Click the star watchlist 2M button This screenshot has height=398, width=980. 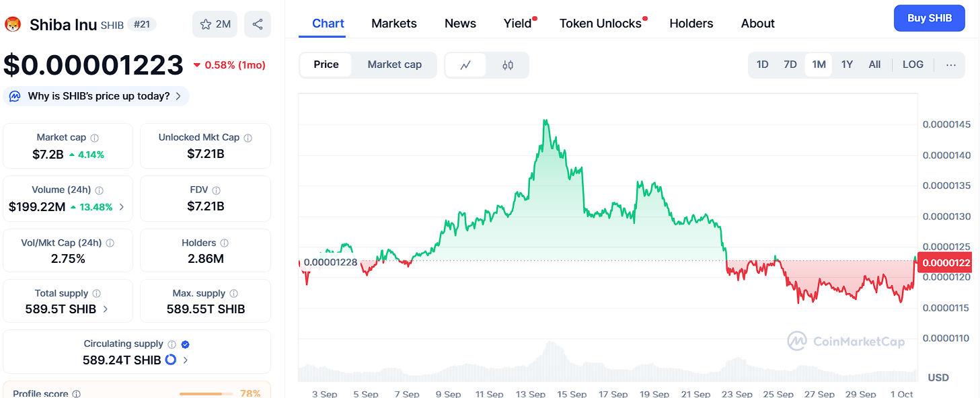pyautogui.click(x=215, y=24)
